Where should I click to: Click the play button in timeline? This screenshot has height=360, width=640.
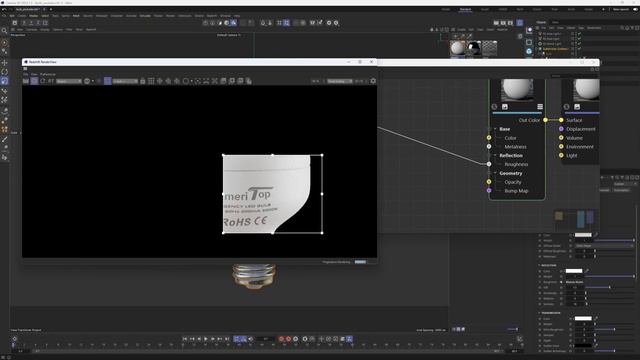coord(205,339)
